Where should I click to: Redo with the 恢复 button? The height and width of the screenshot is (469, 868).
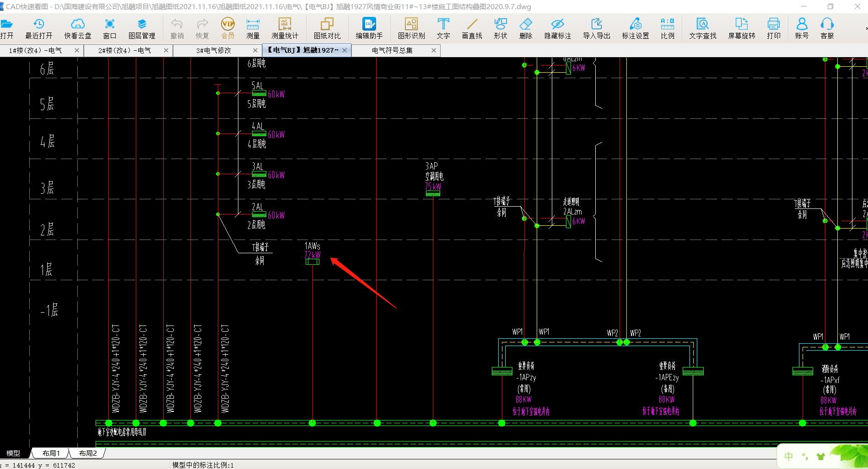click(x=202, y=29)
